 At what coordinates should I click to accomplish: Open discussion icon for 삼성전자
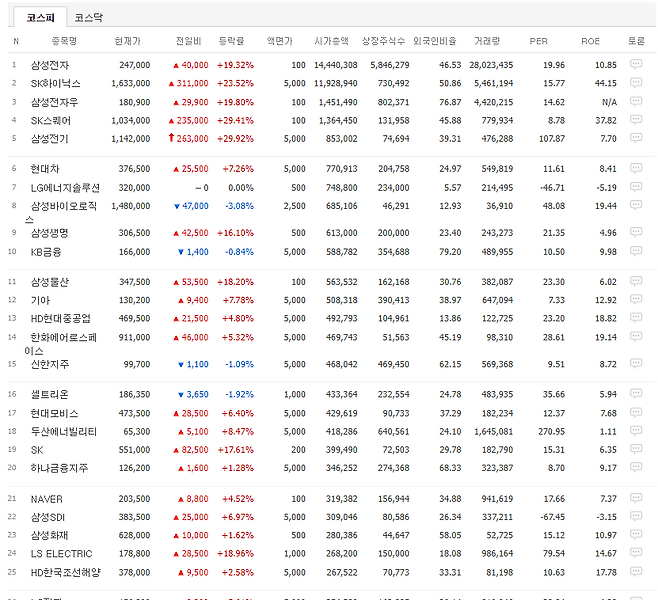(636, 64)
